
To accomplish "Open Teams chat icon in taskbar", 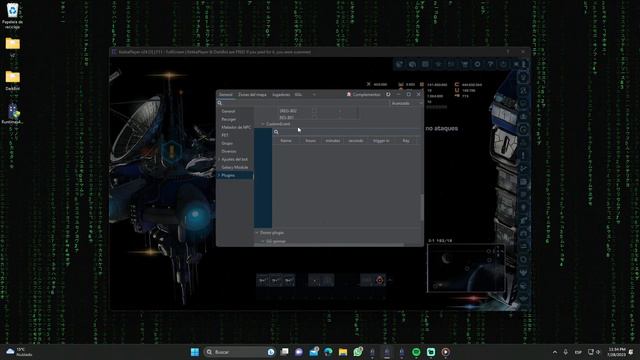I will (299, 352).
